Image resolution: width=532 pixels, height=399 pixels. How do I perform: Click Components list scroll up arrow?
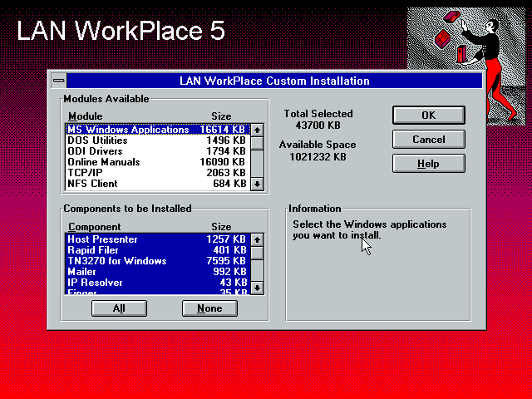[x=257, y=240]
